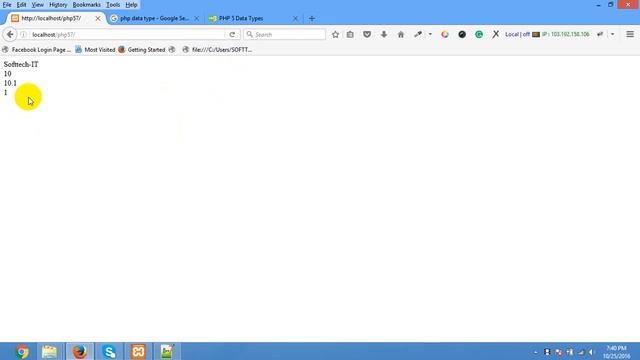Focus the localhost/php57/ address bar
The height and width of the screenshot is (360, 640).
(127, 35)
